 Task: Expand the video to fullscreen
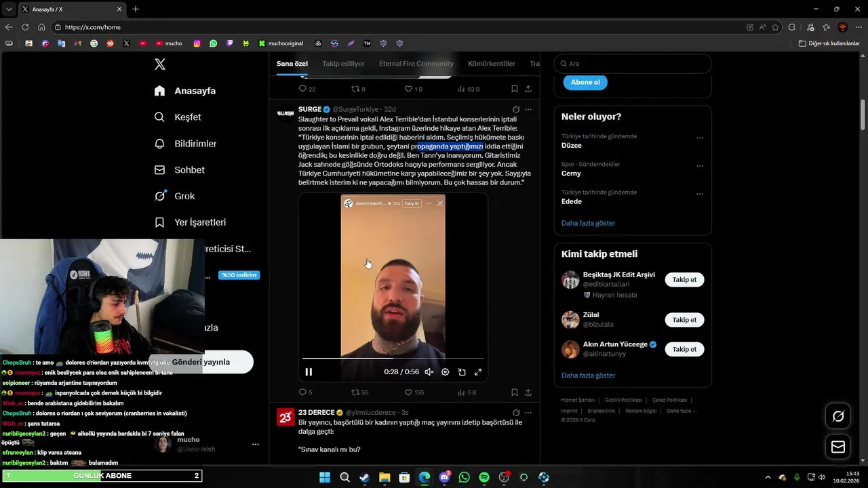click(478, 371)
